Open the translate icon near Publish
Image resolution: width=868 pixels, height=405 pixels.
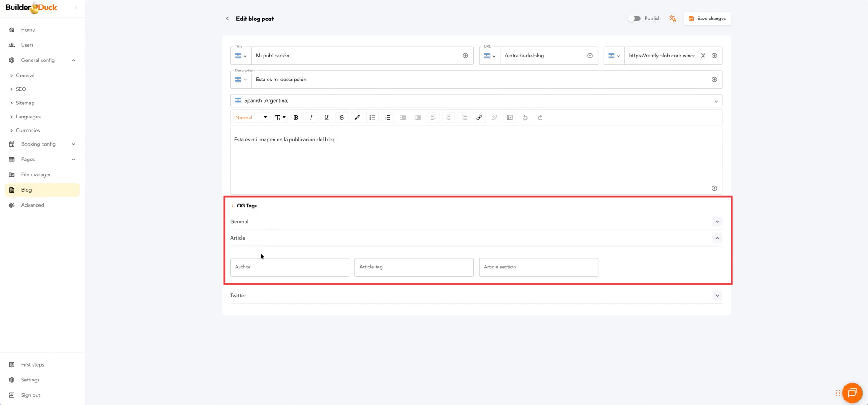(x=673, y=19)
